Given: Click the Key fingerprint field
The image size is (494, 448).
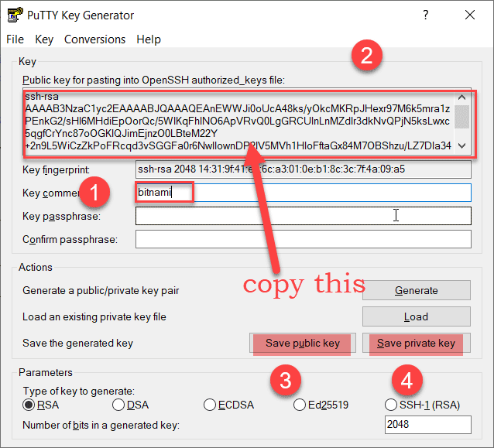Looking at the screenshot, I should click(x=303, y=169).
